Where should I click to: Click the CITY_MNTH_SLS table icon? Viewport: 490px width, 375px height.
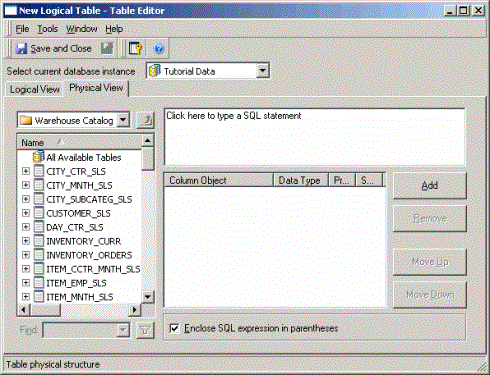pos(39,185)
